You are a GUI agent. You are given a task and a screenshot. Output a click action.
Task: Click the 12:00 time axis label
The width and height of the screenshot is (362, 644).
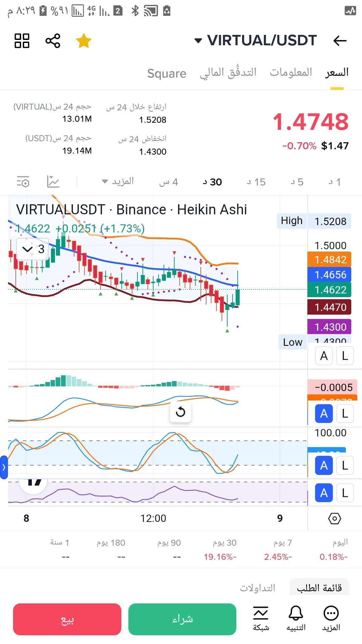coord(153,518)
